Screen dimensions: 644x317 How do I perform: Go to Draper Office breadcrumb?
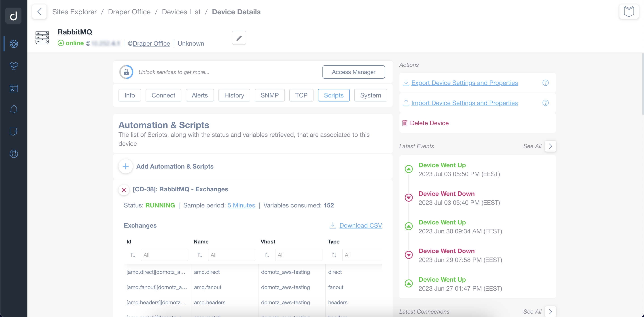pos(129,12)
